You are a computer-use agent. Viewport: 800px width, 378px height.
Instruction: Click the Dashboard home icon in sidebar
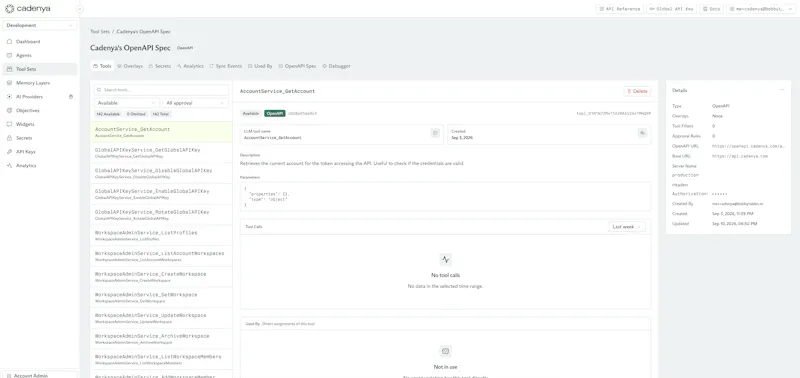[9, 41]
